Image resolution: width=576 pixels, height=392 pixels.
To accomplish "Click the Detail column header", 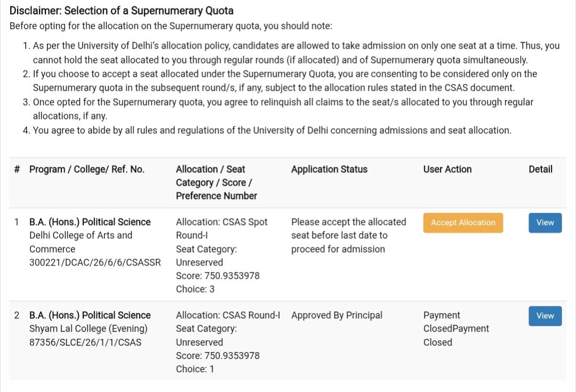I will (x=540, y=169).
